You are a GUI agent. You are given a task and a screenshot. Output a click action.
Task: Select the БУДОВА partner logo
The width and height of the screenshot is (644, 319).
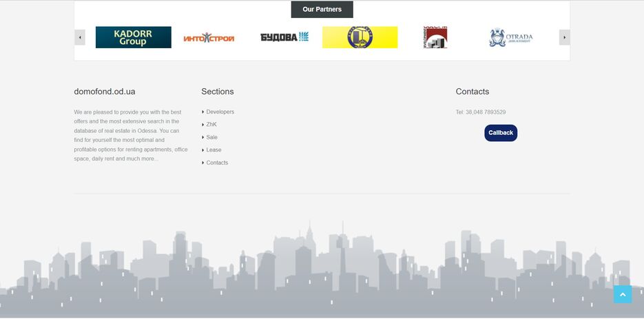tap(284, 37)
